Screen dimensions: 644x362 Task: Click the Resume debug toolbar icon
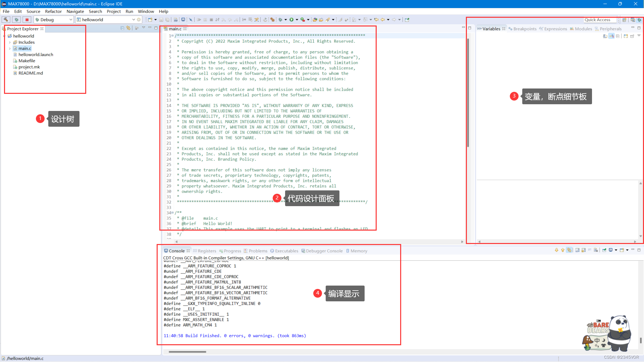point(199,20)
